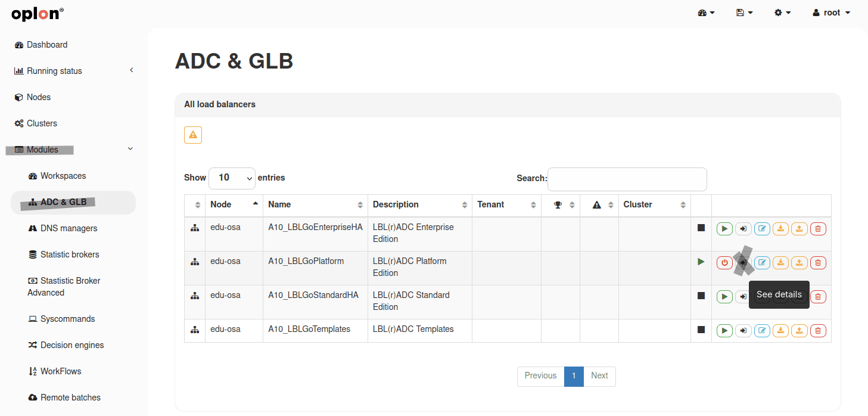Stop A10_LBLGoPlatform with the red power button
This screenshot has height=416, width=868.
(x=724, y=262)
